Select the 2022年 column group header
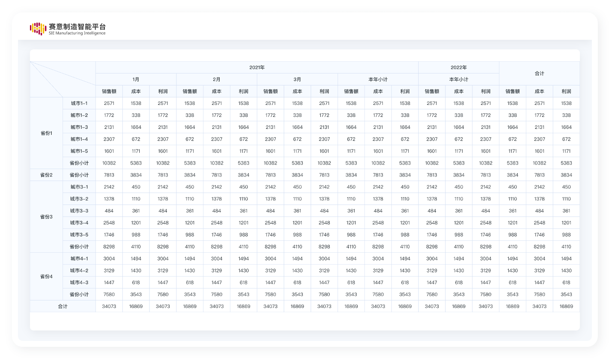 coord(459,68)
